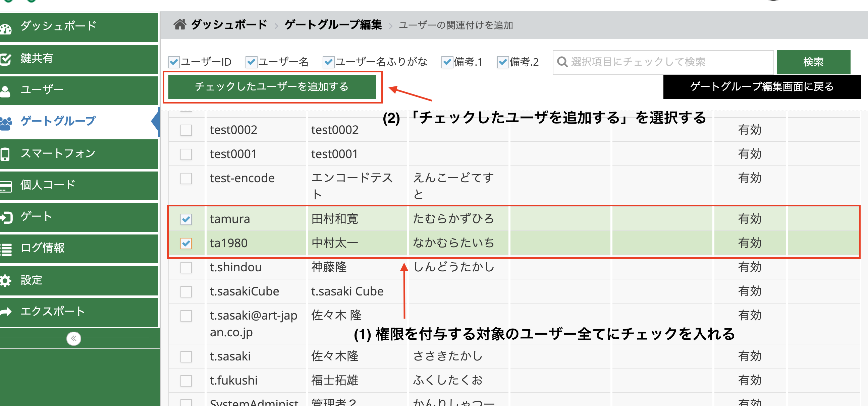Open エクスポート in the sidebar menu
This screenshot has width=868, height=406.
[x=79, y=312]
